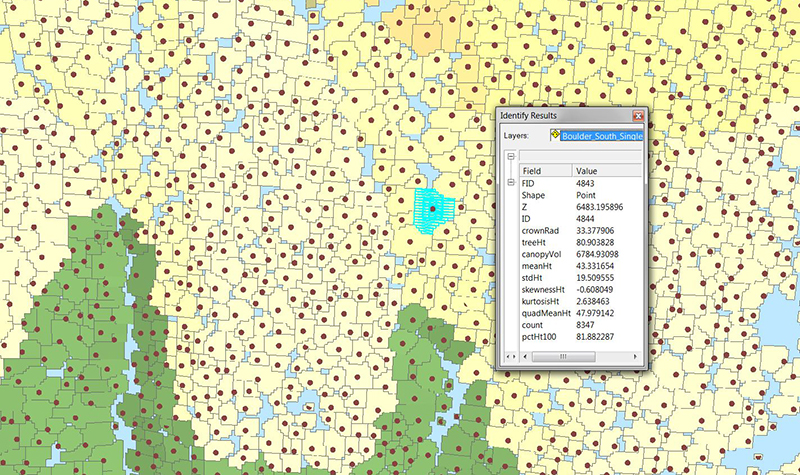This screenshot has height=475, width=800.
Task: Select the Z value 6483.195896
Action: 599,207
